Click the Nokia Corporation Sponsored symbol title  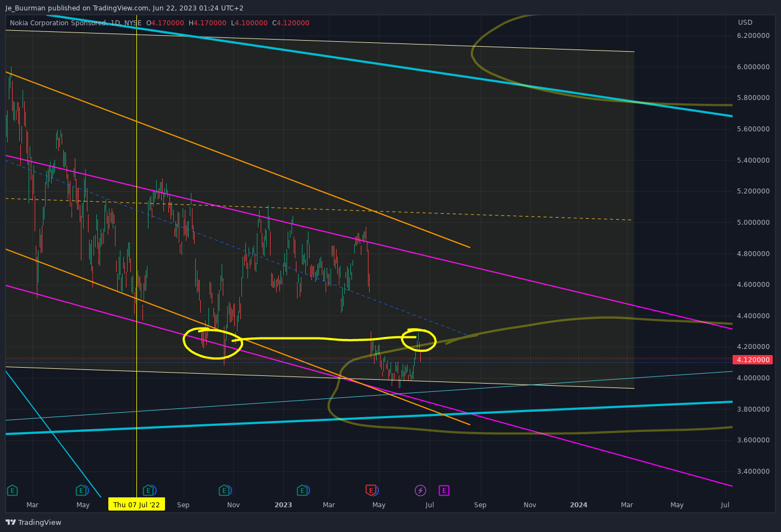58,23
